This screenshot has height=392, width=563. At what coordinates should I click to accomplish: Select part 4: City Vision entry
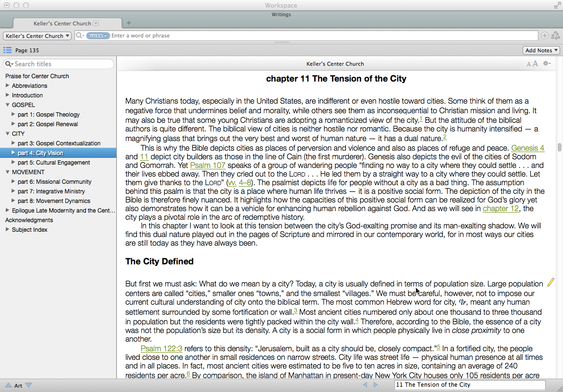pos(58,153)
